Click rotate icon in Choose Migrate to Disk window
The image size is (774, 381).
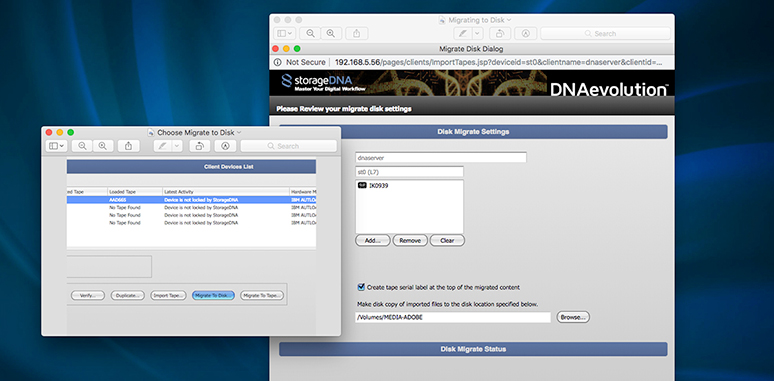(199, 146)
